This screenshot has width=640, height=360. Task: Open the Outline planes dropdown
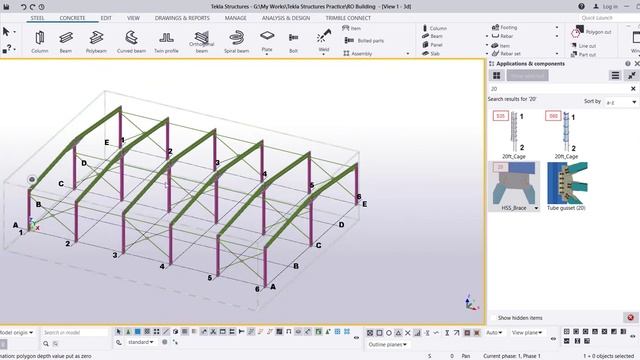pos(387,344)
